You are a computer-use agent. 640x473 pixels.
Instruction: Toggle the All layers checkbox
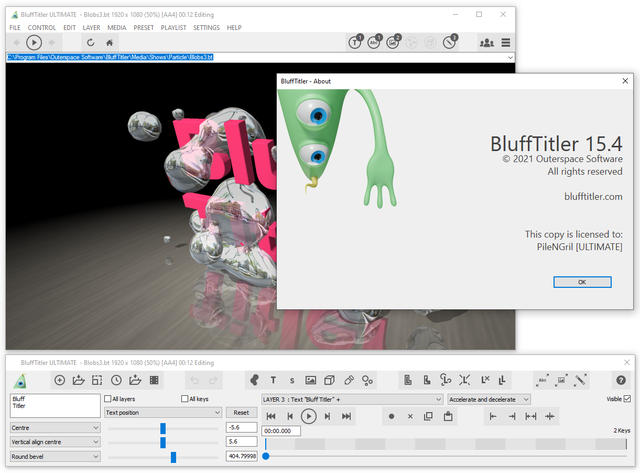pos(108,399)
